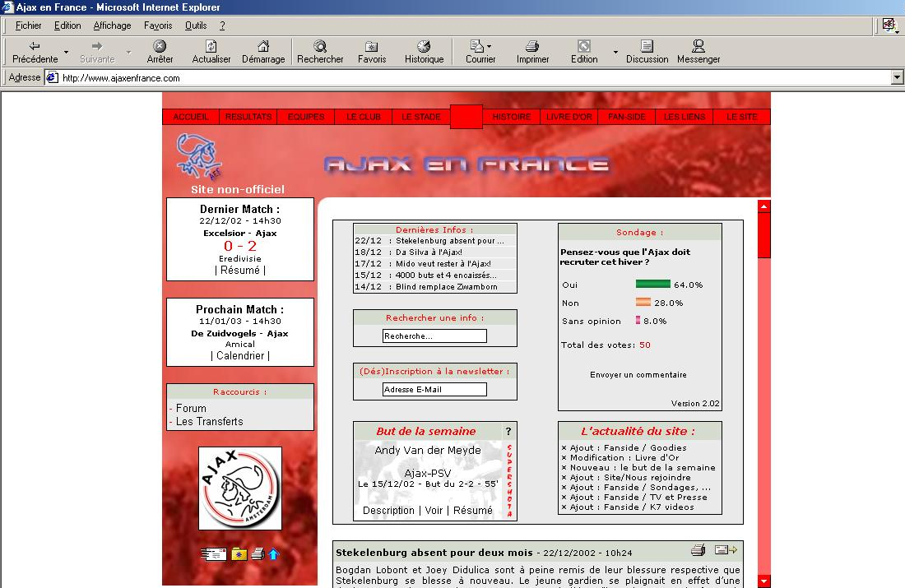Go back with the Précédente button
This screenshot has width=905, height=588.
35,52
